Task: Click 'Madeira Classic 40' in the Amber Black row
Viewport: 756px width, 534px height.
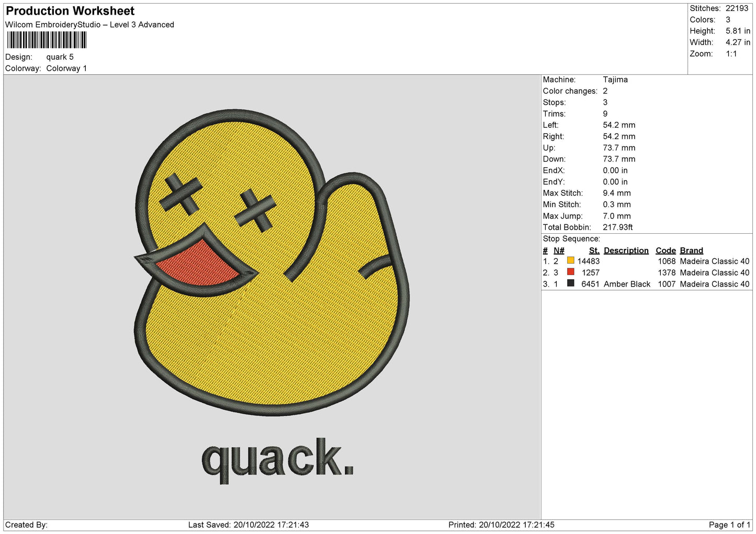Action: tap(715, 284)
